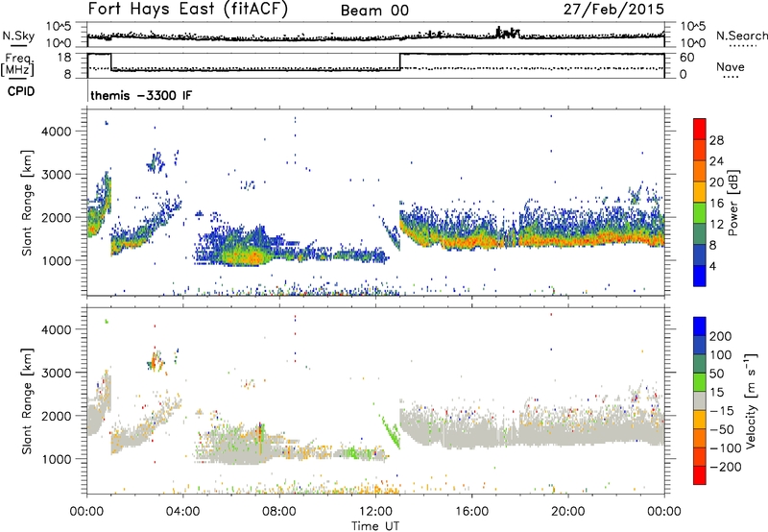Viewport: 768px width, 532px height.
Task: Click the 'Time UT' axis label
Action: tap(375, 525)
